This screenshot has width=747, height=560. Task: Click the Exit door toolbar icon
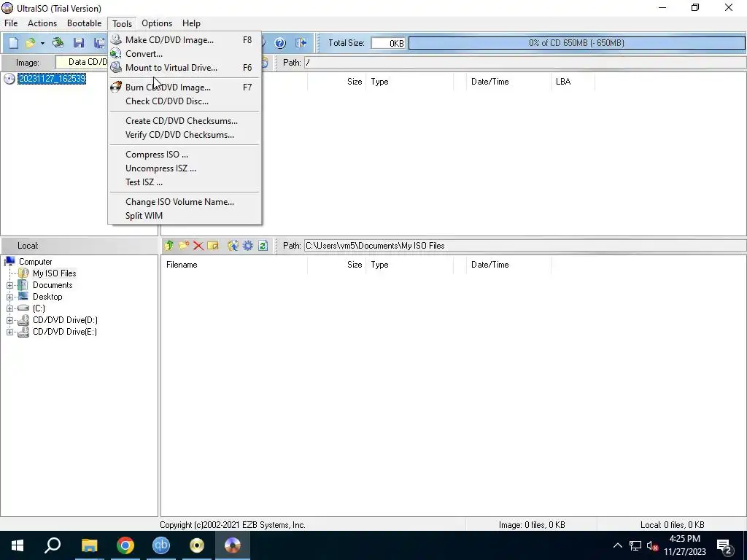pos(301,43)
